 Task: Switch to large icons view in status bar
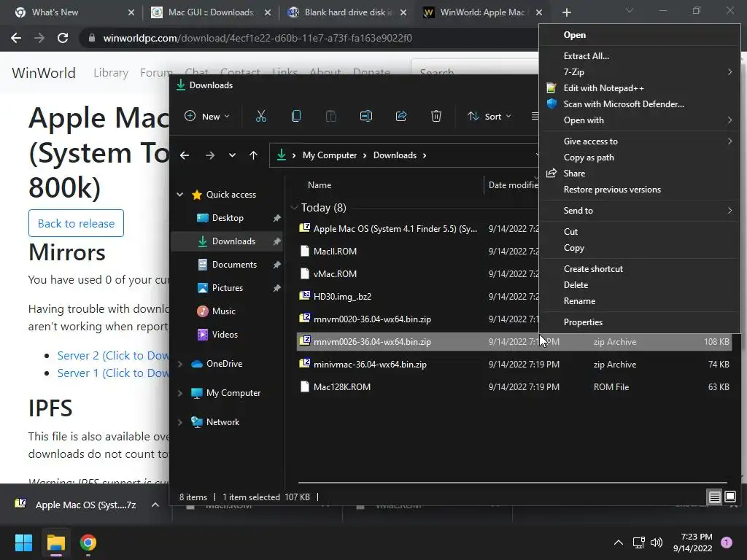click(x=729, y=497)
